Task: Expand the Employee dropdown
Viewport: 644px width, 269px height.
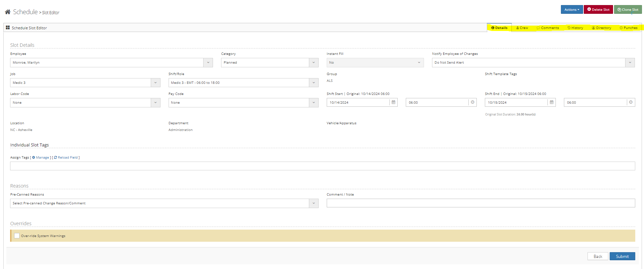Action: click(x=208, y=63)
